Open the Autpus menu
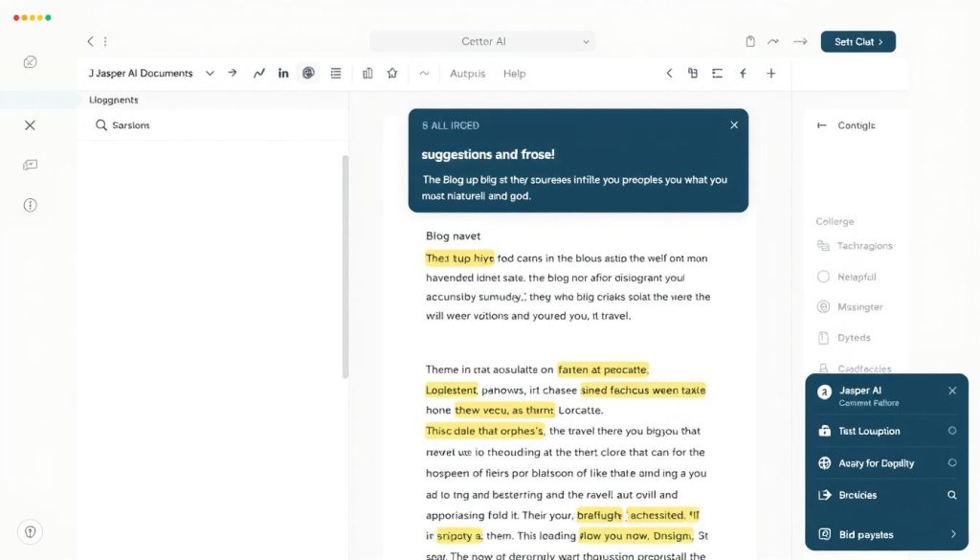980x560 pixels. point(467,73)
